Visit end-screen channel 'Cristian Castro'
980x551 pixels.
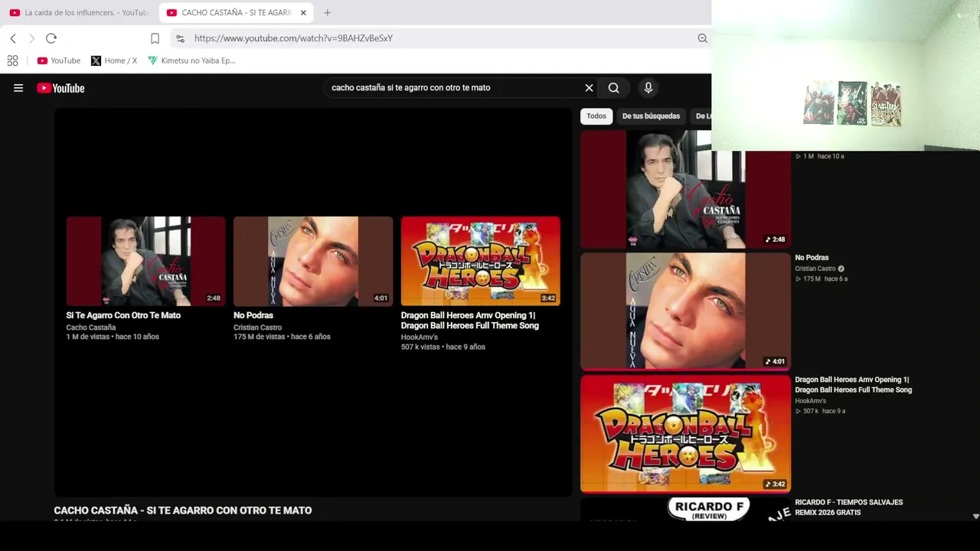point(257,328)
